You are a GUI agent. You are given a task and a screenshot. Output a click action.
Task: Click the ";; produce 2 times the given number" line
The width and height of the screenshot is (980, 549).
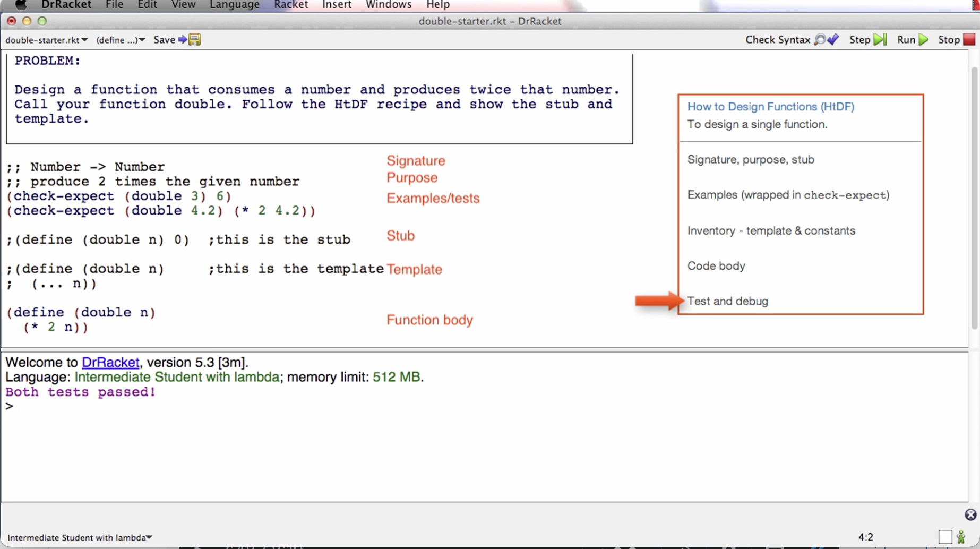coord(153,182)
